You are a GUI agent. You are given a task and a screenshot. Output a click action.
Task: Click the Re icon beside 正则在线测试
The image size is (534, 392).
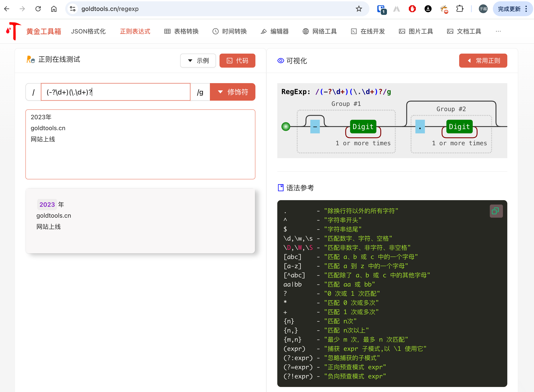31,59
